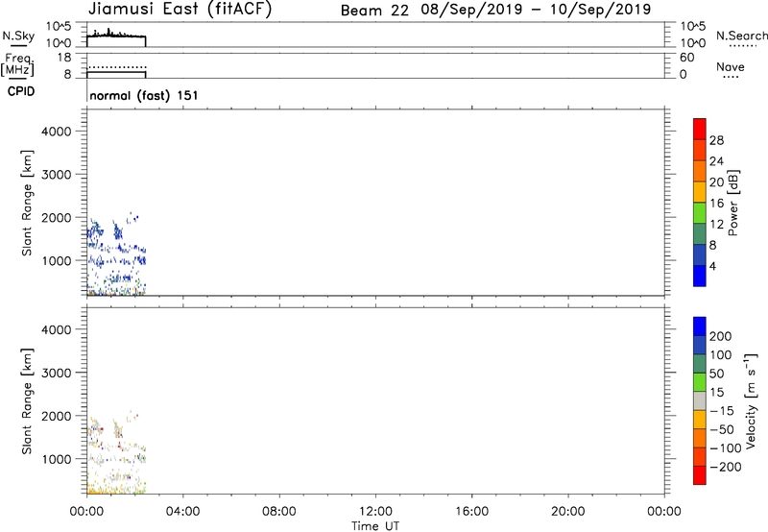Viewport: 768px width, 532px height.
Task: Pick the teal Velocity segment between 50 and 100
Action: (x=700, y=364)
